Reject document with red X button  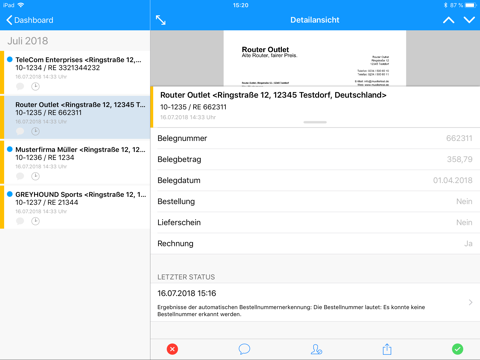coord(172,349)
